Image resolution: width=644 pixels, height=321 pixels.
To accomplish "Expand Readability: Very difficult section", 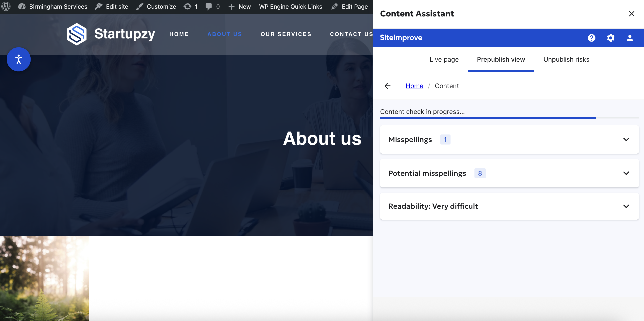I will (509, 206).
